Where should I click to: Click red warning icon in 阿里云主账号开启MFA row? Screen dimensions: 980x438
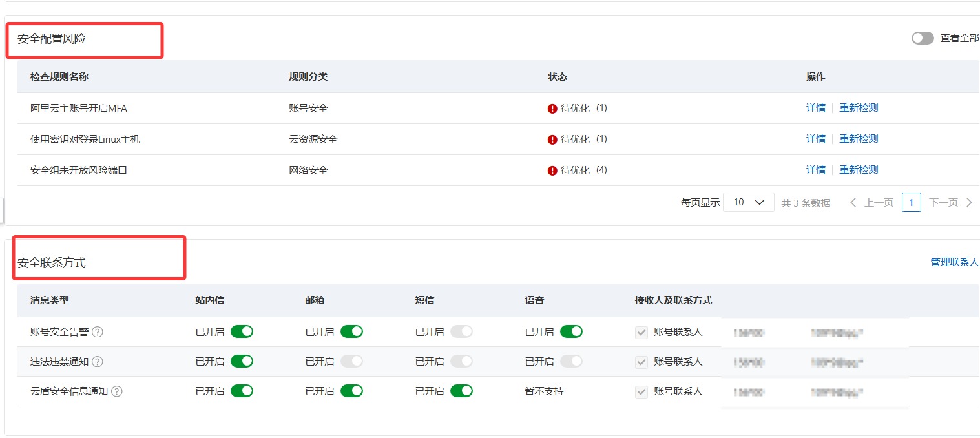pos(552,109)
